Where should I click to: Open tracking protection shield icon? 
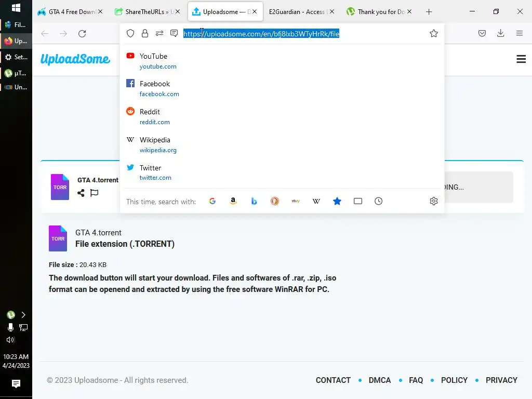[130, 33]
